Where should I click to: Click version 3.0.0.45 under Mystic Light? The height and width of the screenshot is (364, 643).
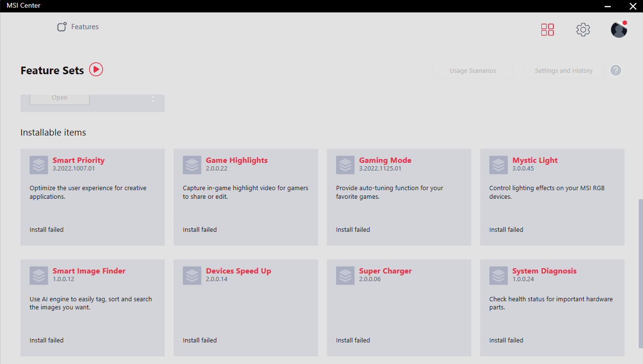pyautogui.click(x=523, y=169)
